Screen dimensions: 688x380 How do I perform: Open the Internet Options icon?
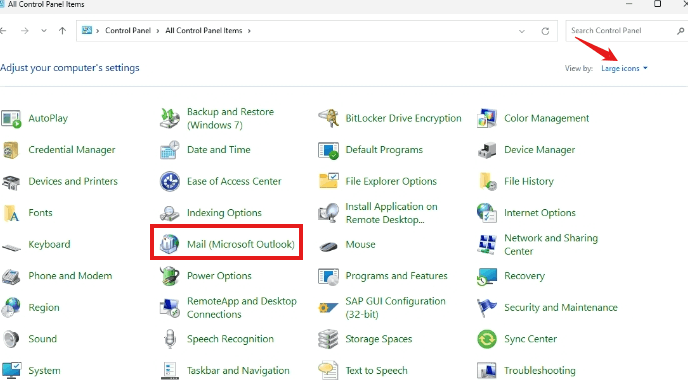(487, 213)
